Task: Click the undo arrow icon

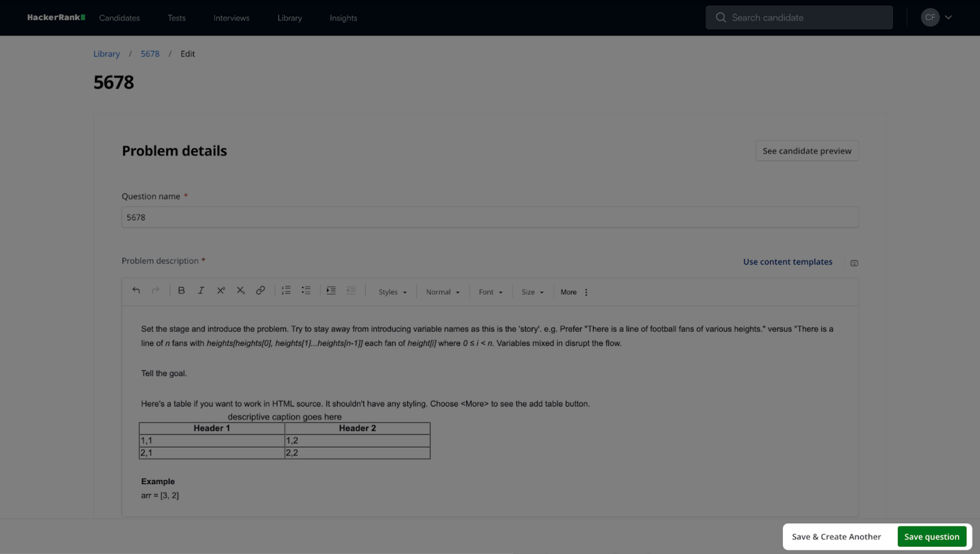Action: coord(136,291)
